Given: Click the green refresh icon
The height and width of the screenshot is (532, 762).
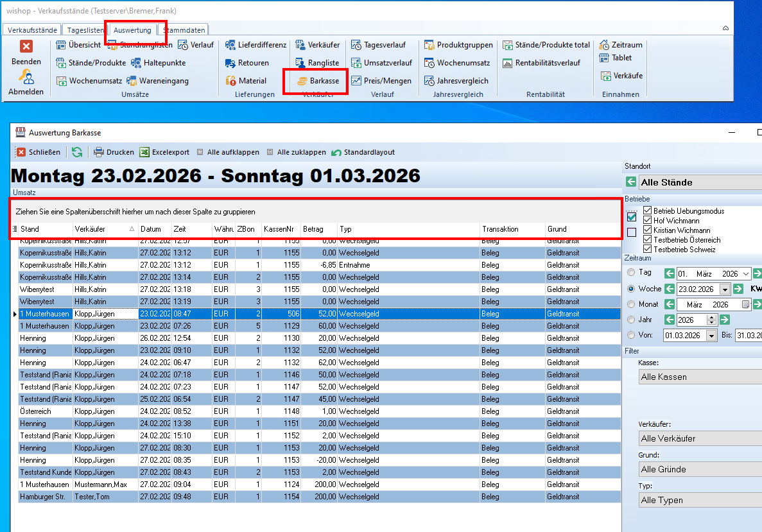Looking at the screenshot, I should click(77, 152).
